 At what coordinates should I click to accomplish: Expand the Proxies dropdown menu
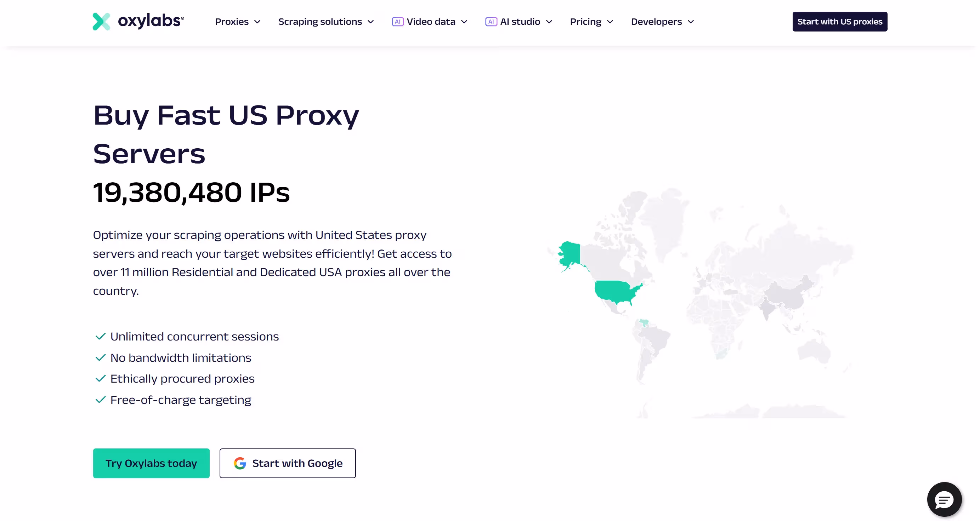tap(237, 22)
